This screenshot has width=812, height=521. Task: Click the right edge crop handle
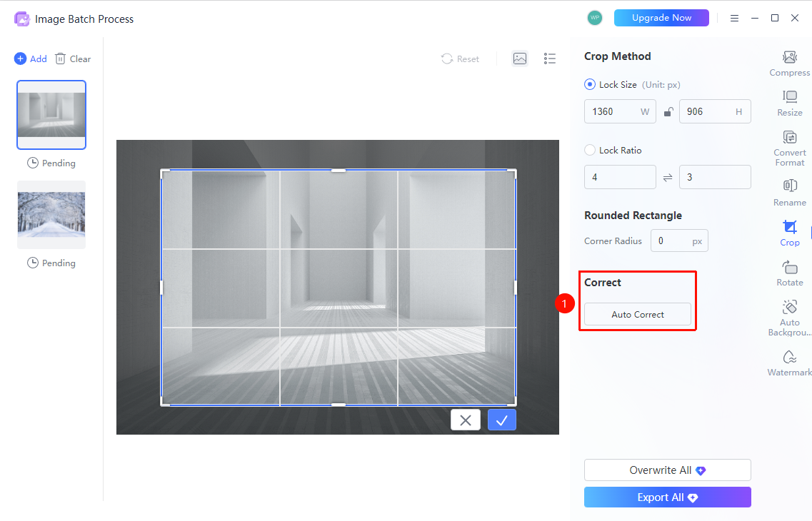[x=516, y=288]
